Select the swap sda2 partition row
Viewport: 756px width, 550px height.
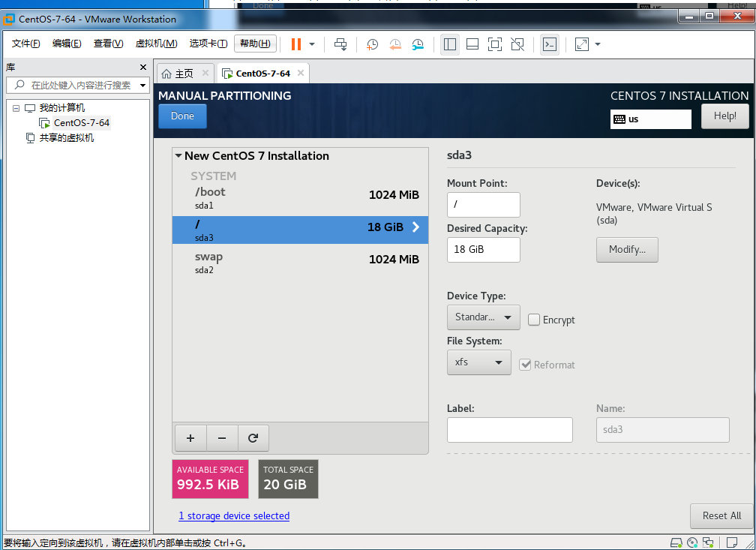300,263
